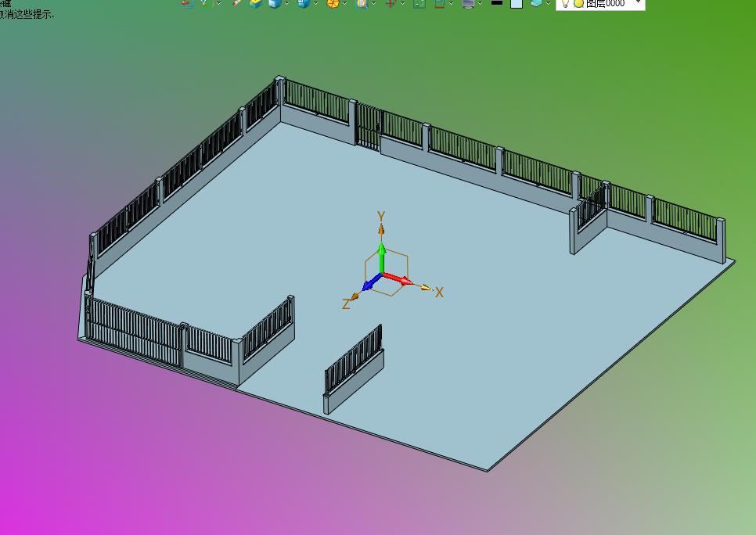The width and height of the screenshot is (756, 535).
Task: Open the black color swatch
Action: (497, 3)
